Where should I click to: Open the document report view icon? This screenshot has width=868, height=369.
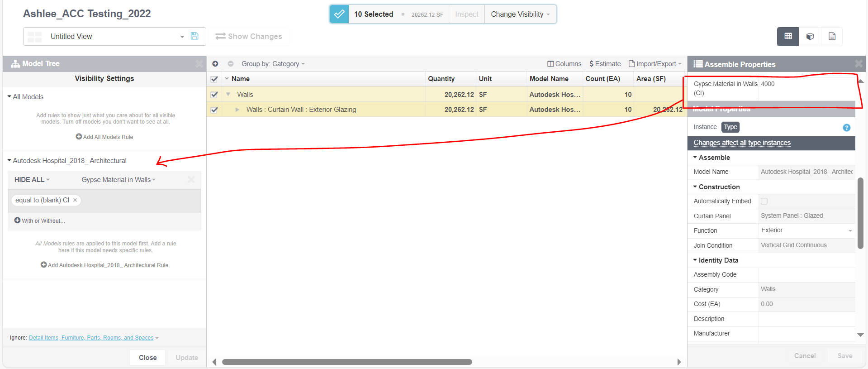(x=832, y=36)
